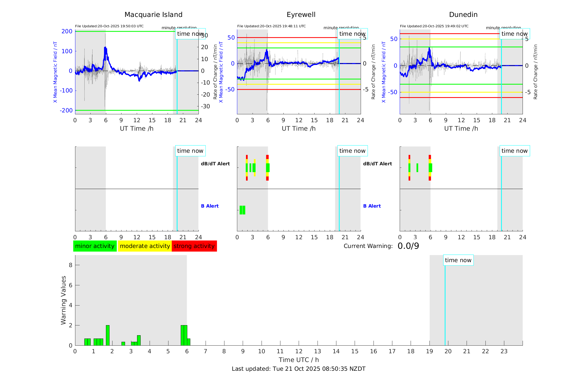Image resolution: width=578 pixels, height=392 pixels.
Task: Click the Eyrewell chart title
Action: [301, 15]
